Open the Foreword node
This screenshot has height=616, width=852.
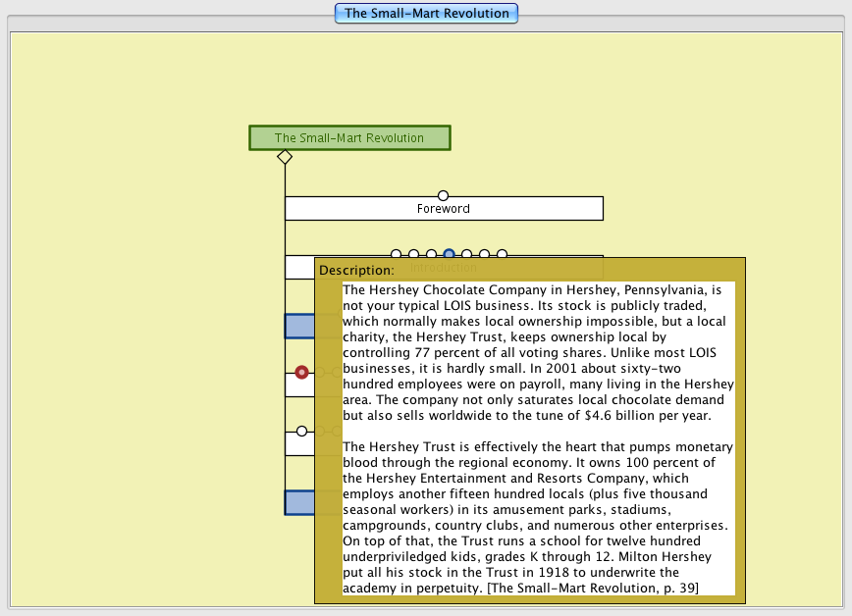tap(443, 209)
